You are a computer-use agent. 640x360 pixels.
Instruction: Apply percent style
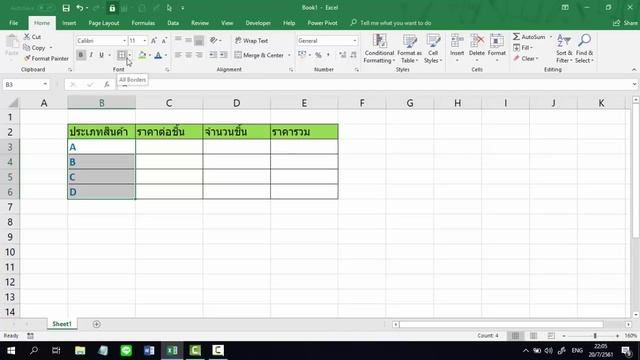318,55
